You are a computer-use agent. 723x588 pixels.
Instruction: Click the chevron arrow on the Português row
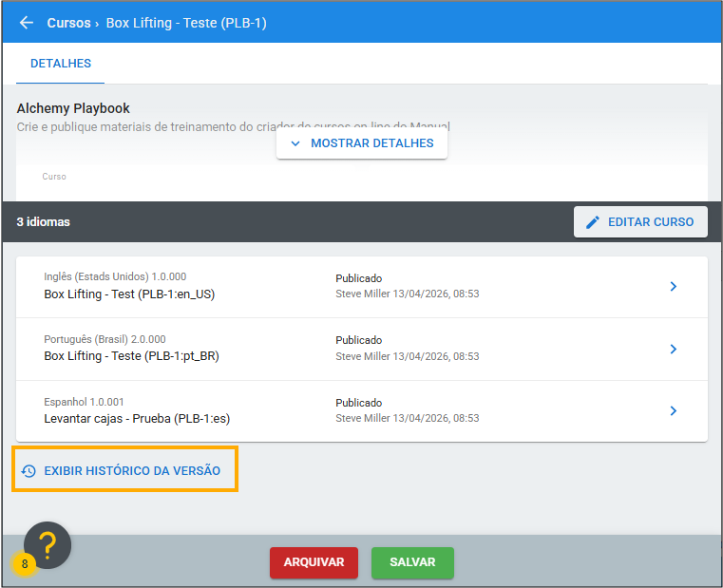[673, 349]
